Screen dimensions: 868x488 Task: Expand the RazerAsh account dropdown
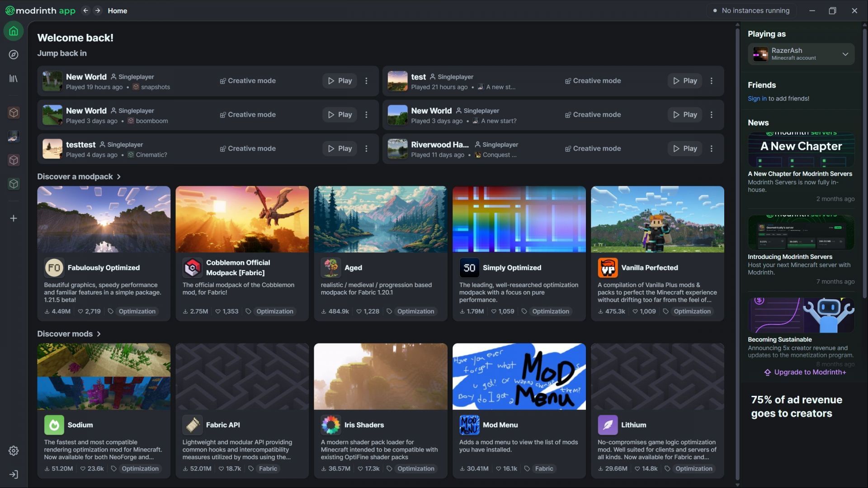tap(845, 54)
